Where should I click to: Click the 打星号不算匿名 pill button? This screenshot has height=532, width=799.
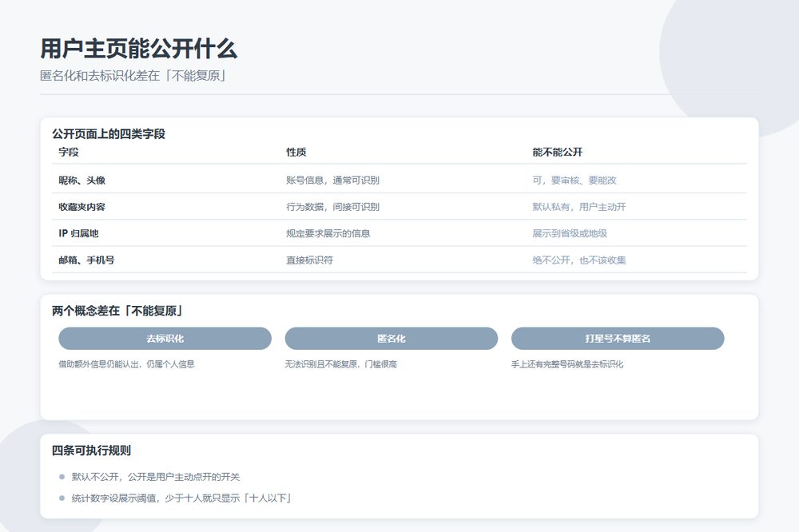coord(617,339)
